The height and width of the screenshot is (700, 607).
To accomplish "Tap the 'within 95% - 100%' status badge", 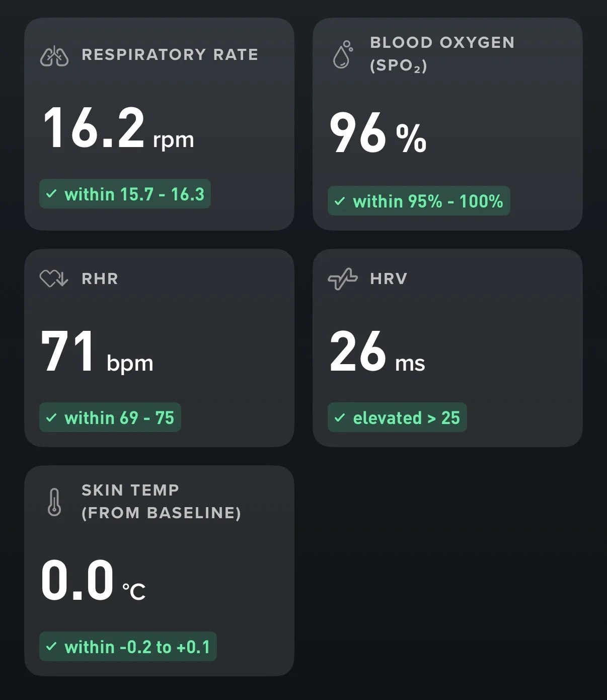I will pyautogui.click(x=419, y=201).
